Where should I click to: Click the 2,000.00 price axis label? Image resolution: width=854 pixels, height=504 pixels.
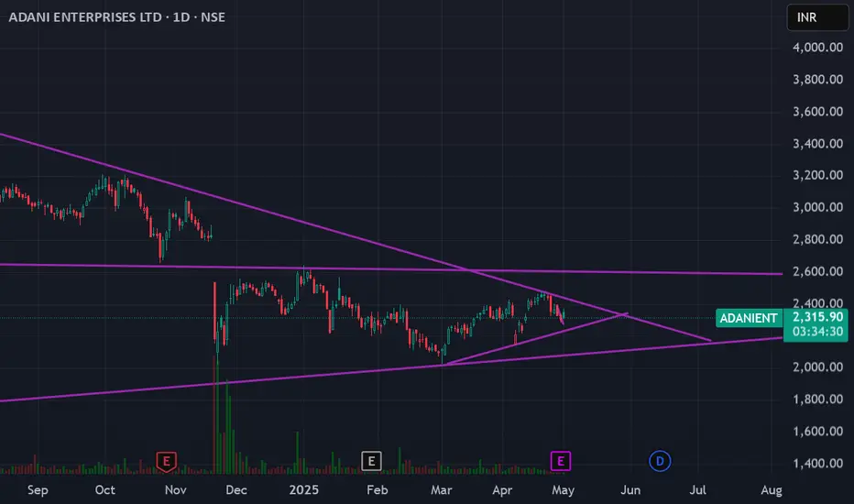tap(817, 367)
